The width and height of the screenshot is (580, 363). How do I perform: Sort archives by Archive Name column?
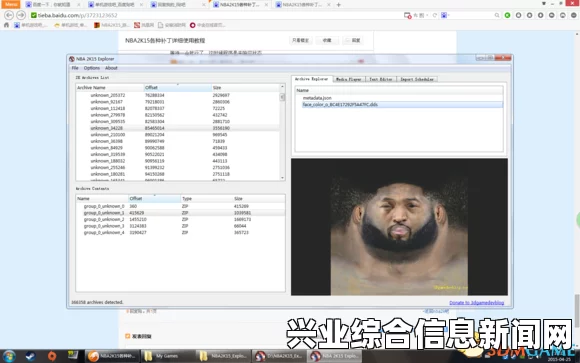tap(109, 88)
